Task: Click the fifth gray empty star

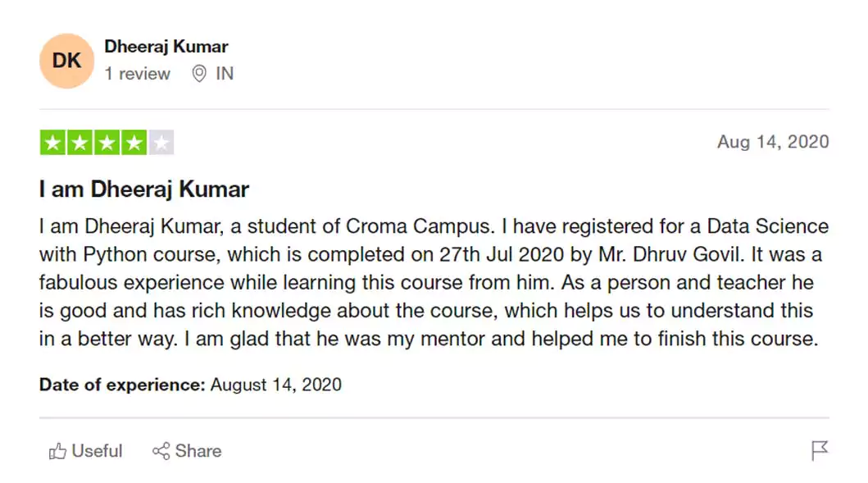Action: pos(161,143)
